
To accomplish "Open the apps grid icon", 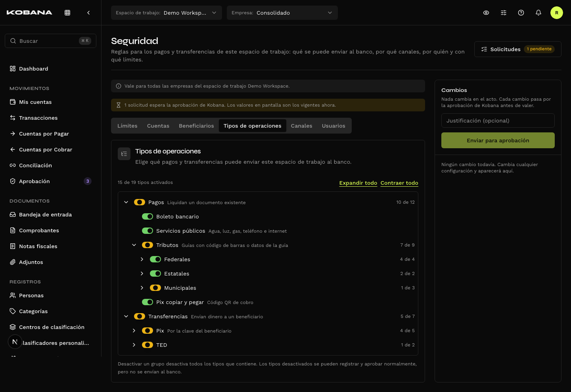I will pyautogui.click(x=67, y=13).
